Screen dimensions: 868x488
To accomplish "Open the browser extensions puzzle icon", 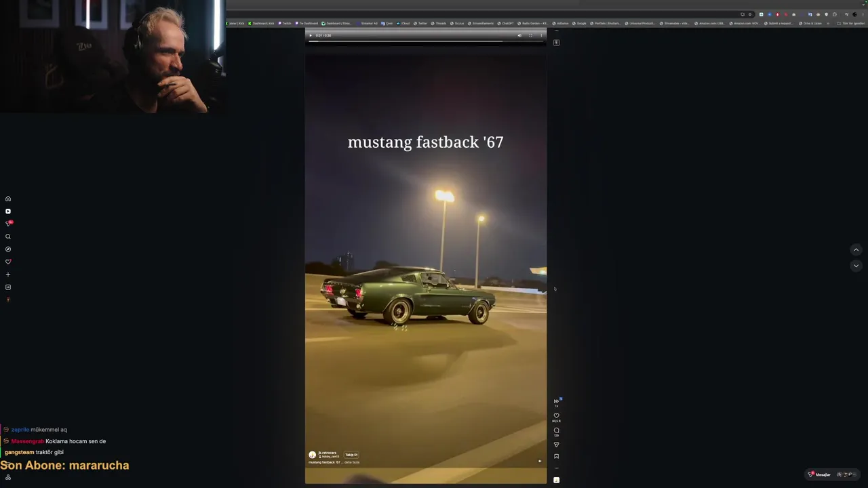I will click(x=835, y=14).
